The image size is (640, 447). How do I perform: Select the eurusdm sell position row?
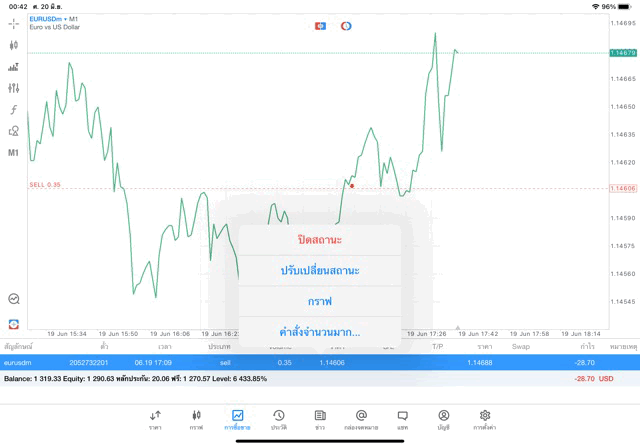tap(300, 363)
